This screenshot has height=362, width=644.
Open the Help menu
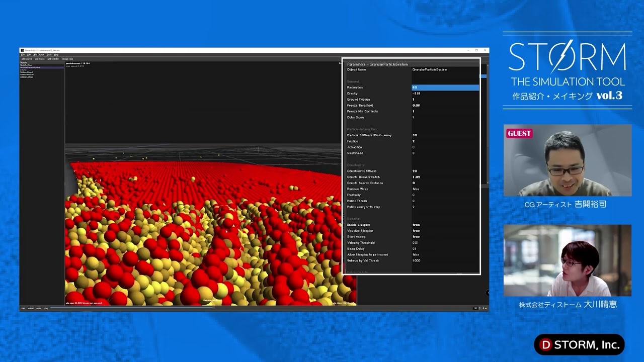pyautogui.click(x=56, y=54)
